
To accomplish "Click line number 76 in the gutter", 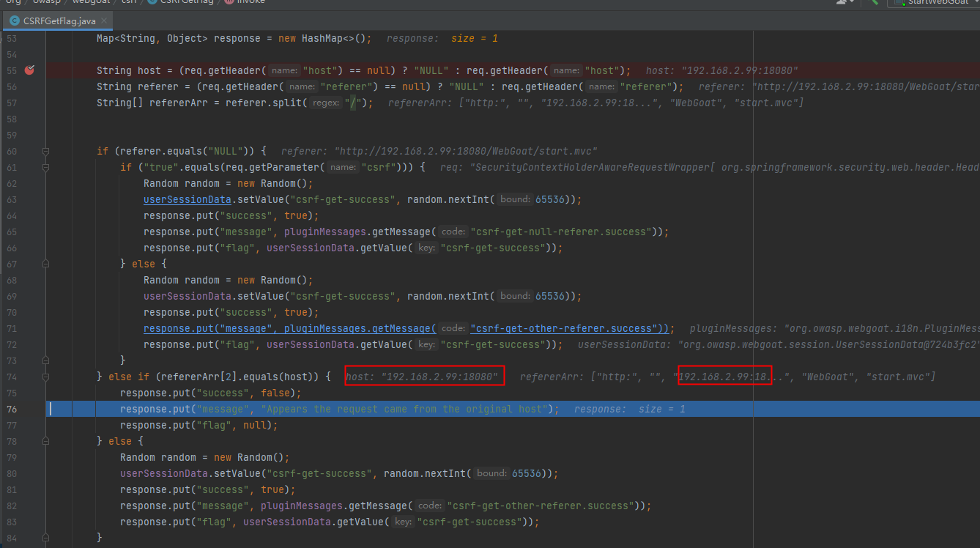I will [11, 409].
